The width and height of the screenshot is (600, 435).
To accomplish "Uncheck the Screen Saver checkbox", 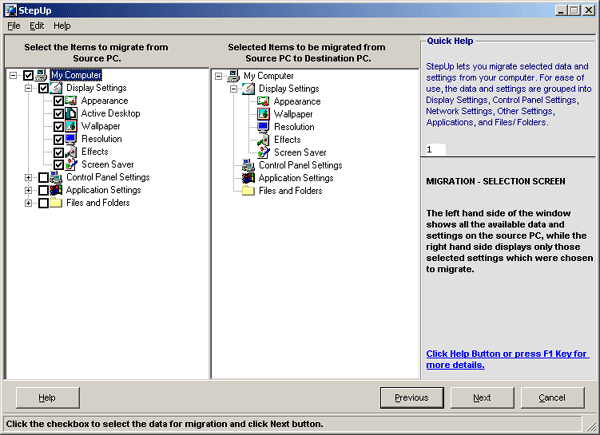I will (x=59, y=165).
